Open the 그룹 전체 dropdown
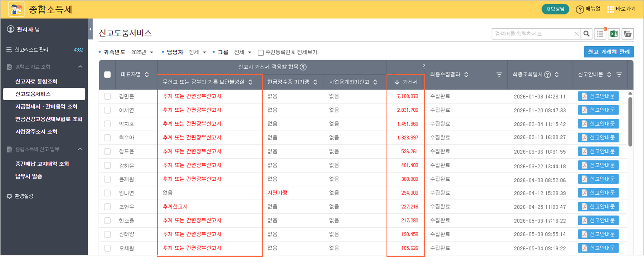The height and width of the screenshot is (257, 644). 242,52
